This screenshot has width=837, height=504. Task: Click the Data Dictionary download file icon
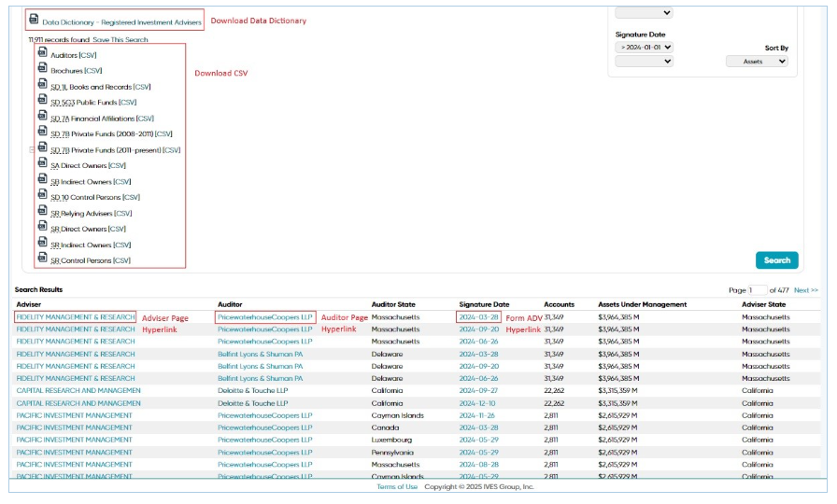click(x=34, y=20)
